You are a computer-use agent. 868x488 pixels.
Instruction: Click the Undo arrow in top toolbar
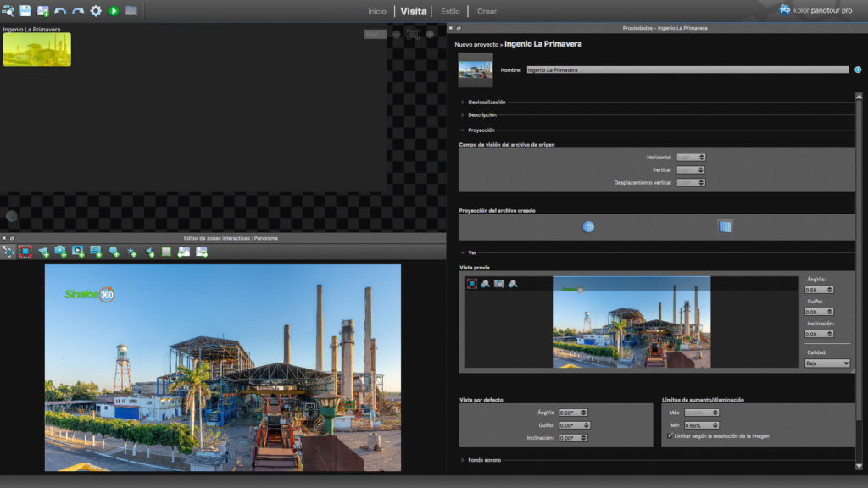click(x=60, y=11)
